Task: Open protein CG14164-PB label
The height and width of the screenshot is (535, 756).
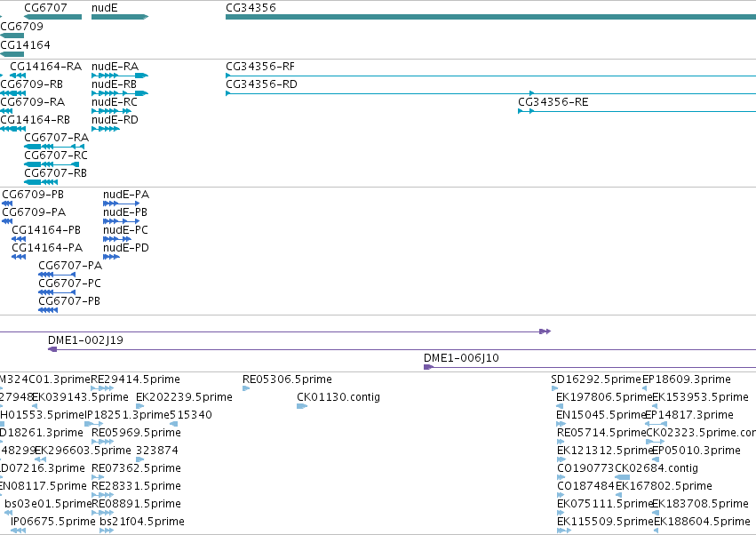Action: pyautogui.click(x=46, y=230)
